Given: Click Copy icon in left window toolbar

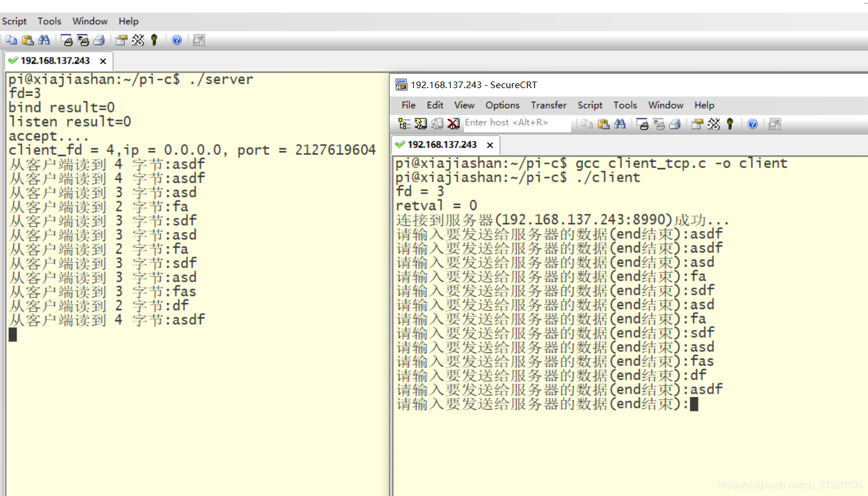Looking at the screenshot, I should coord(11,40).
